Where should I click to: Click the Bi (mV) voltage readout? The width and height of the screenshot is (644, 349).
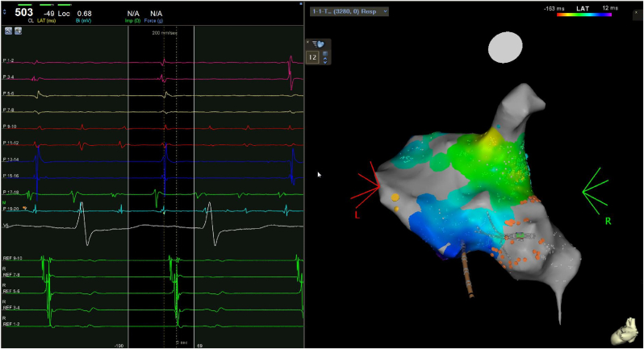(84, 13)
